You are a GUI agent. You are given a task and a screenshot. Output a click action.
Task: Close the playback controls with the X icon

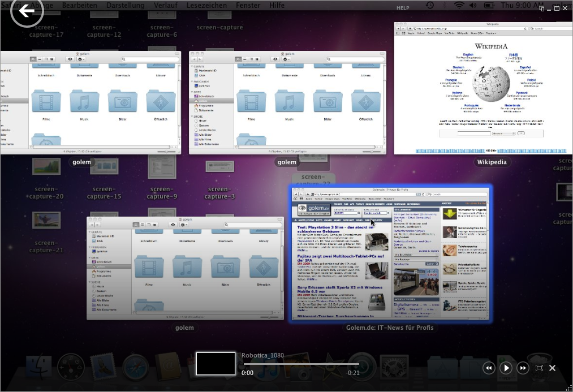pos(553,368)
